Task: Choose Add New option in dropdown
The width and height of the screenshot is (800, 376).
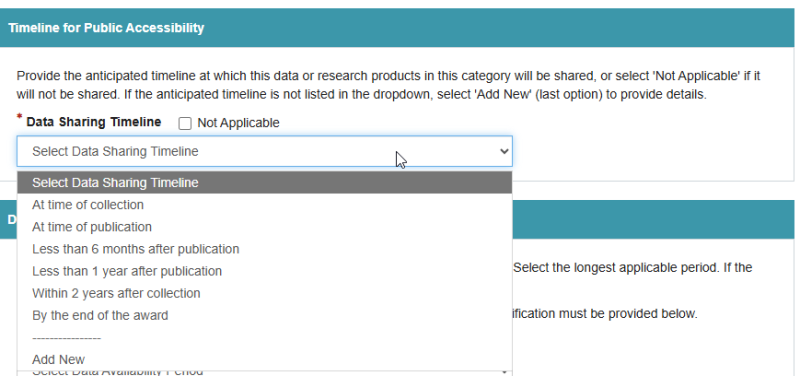Action: [x=264, y=360]
